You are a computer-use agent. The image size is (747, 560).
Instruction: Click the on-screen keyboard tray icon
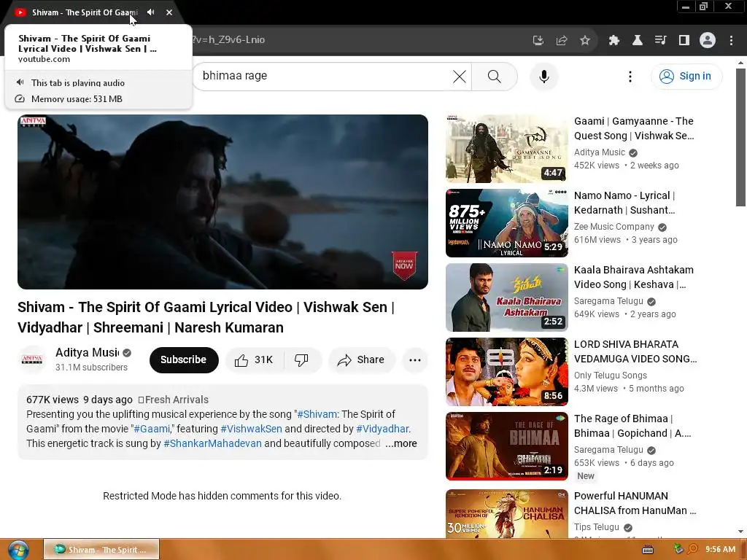[648, 550]
